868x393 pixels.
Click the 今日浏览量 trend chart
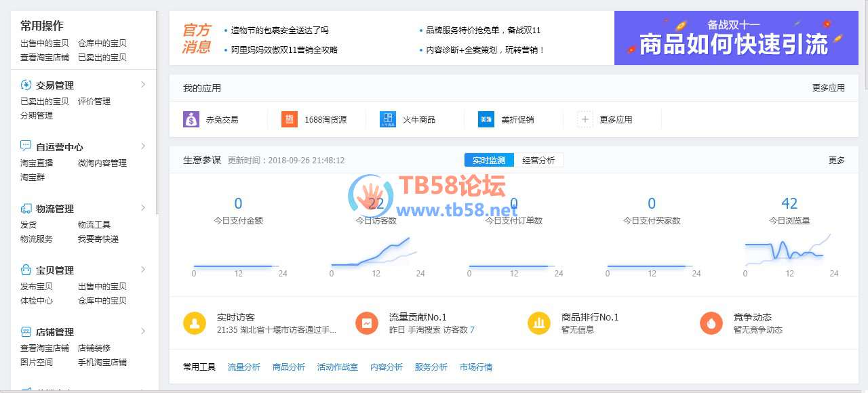coord(788,249)
